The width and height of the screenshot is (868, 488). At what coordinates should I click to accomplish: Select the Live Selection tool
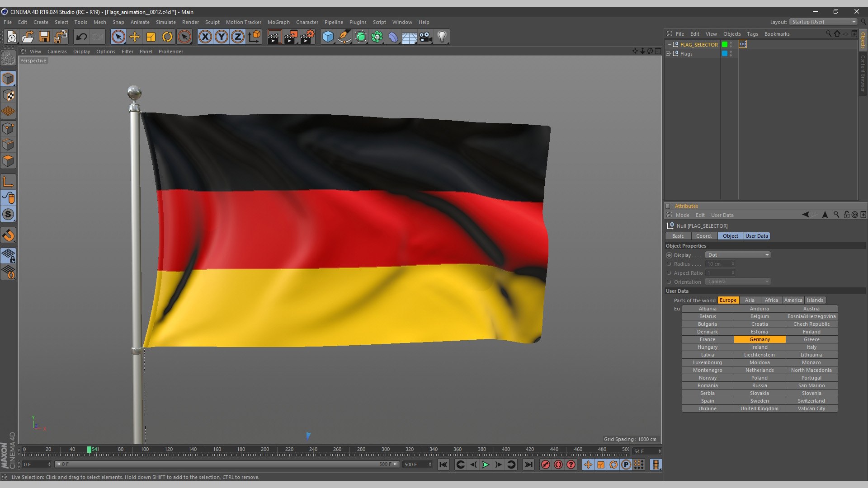(118, 37)
